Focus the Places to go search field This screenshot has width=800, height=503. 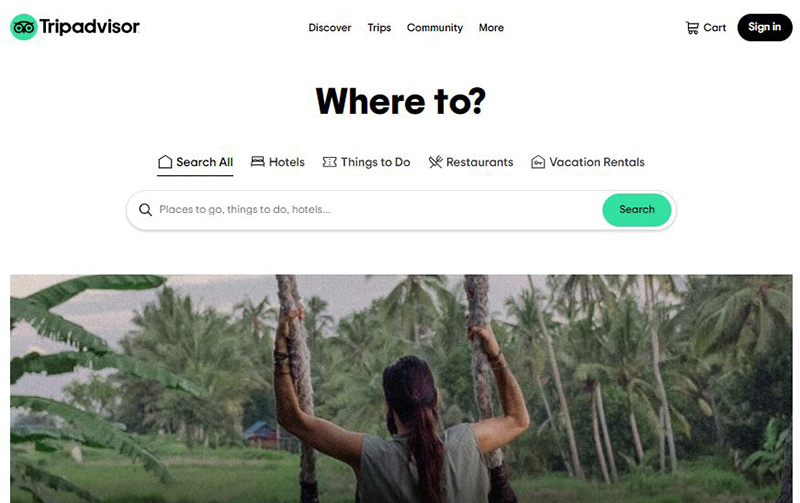click(378, 210)
